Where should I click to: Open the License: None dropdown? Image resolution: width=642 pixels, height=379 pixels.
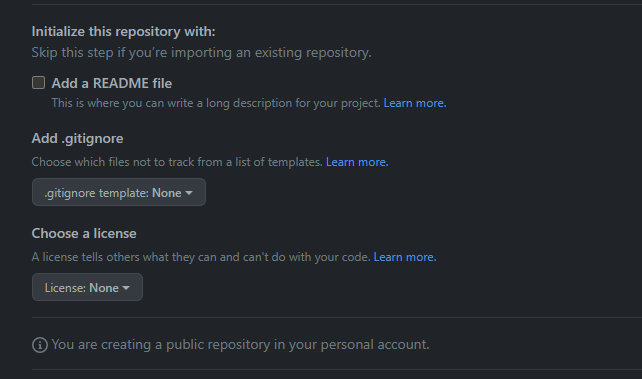(87, 287)
